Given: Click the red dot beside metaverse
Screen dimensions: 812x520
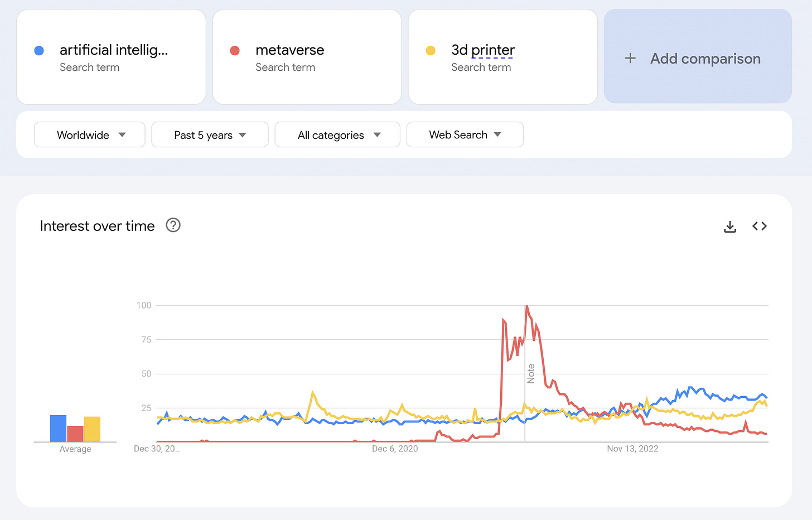Looking at the screenshot, I should click(235, 51).
